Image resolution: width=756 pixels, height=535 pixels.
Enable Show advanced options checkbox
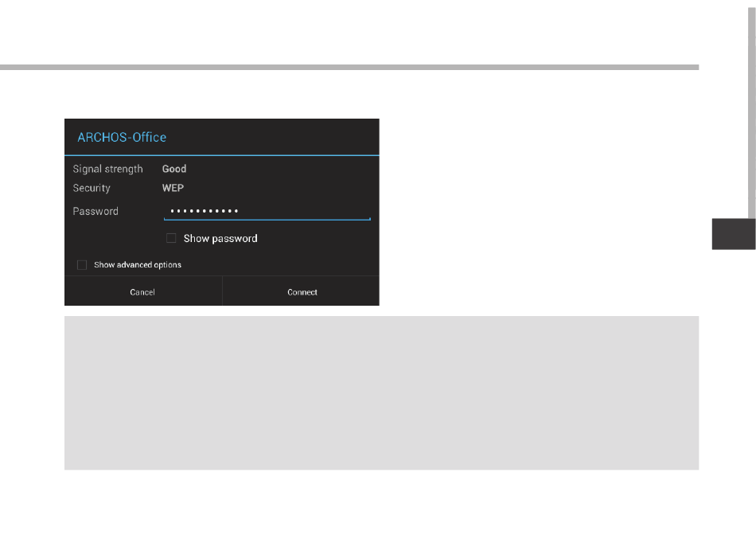82,265
